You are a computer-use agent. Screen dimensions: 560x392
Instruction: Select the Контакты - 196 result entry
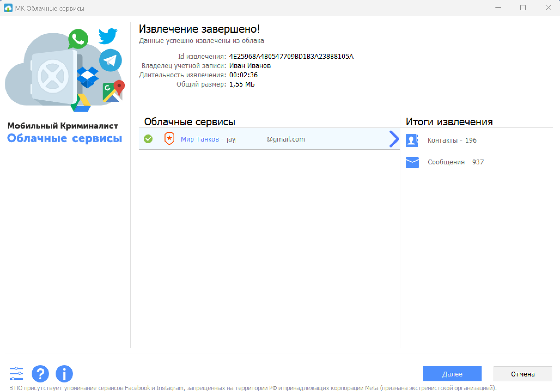pos(452,140)
